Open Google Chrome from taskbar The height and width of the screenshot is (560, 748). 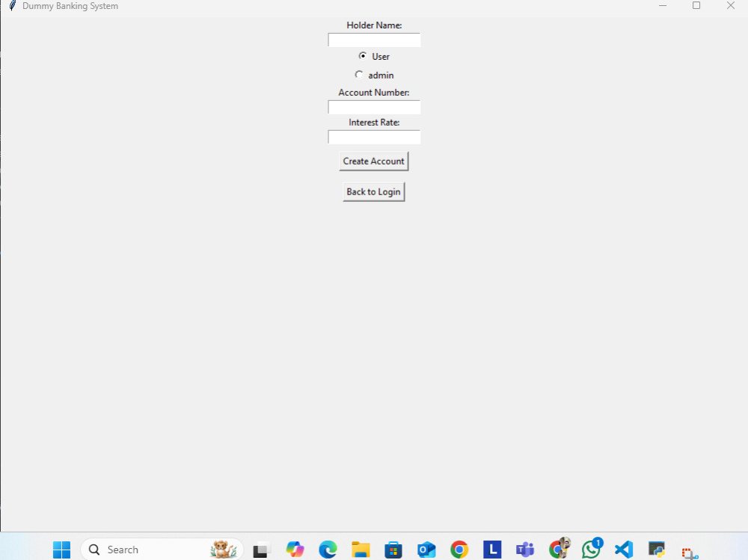pos(459,550)
